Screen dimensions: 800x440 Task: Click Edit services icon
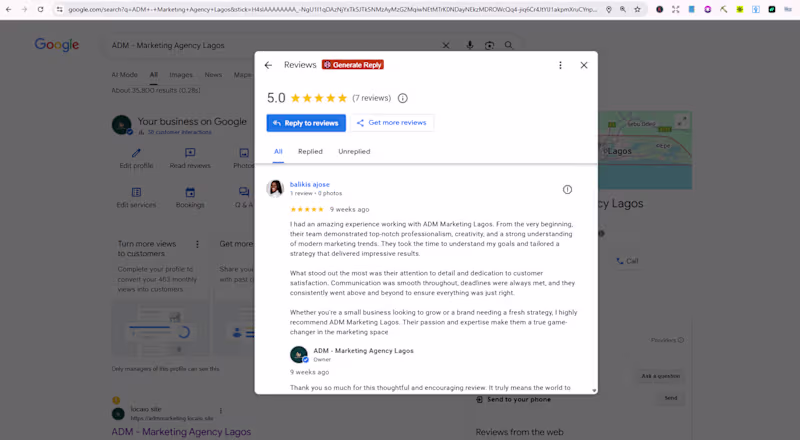pos(136,192)
